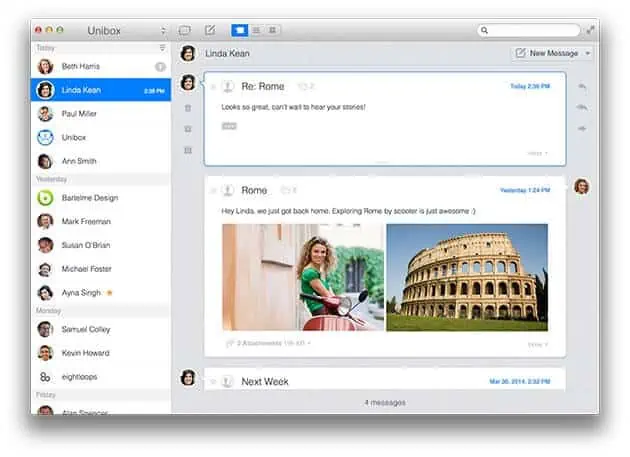Open Mark Freeman conversation

(x=101, y=221)
